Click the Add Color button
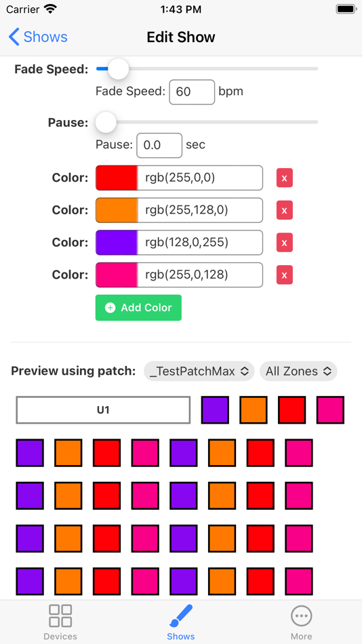Viewport: 362px width, 644px height. pyautogui.click(x=138, y=308)
